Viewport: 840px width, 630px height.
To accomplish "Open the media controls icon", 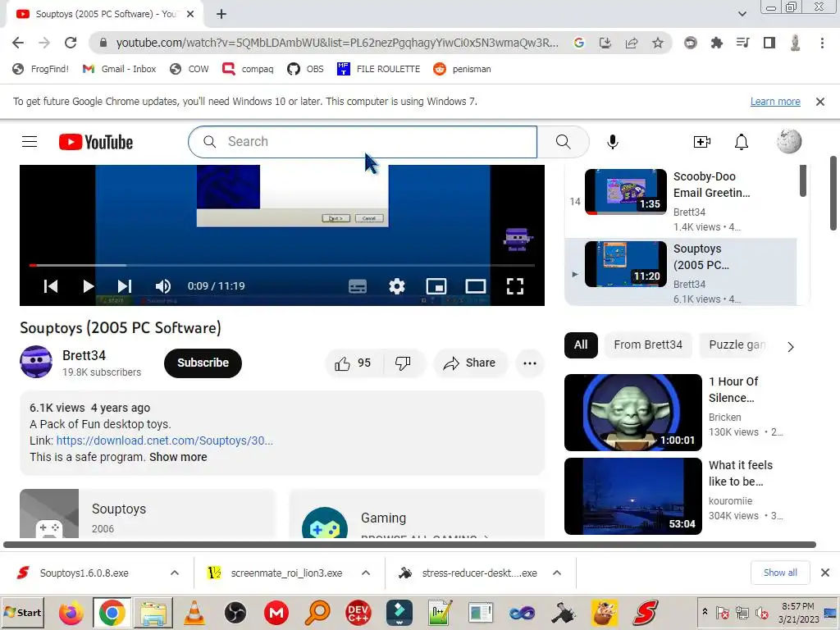I will 742,43.
